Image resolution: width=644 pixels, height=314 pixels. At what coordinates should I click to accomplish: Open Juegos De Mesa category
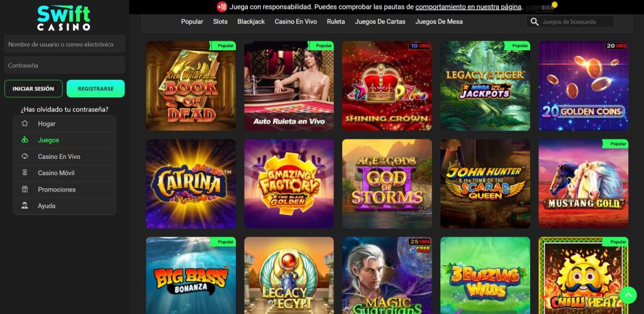pyautogui.click(x=438, y=22)
